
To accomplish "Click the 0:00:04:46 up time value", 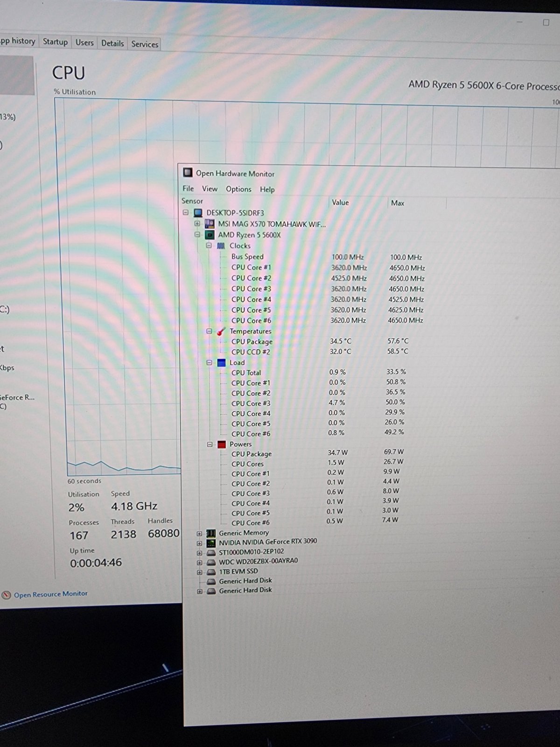I will (x=96, y=563).
